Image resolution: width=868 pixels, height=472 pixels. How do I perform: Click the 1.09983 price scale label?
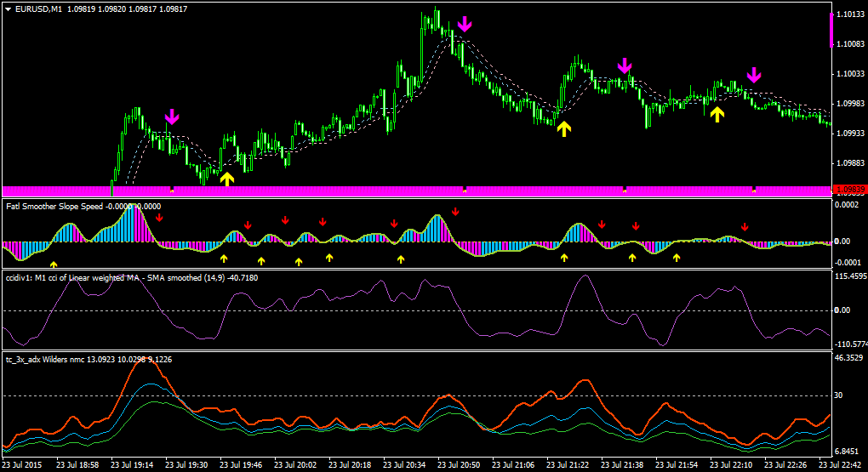click(851, 104)
